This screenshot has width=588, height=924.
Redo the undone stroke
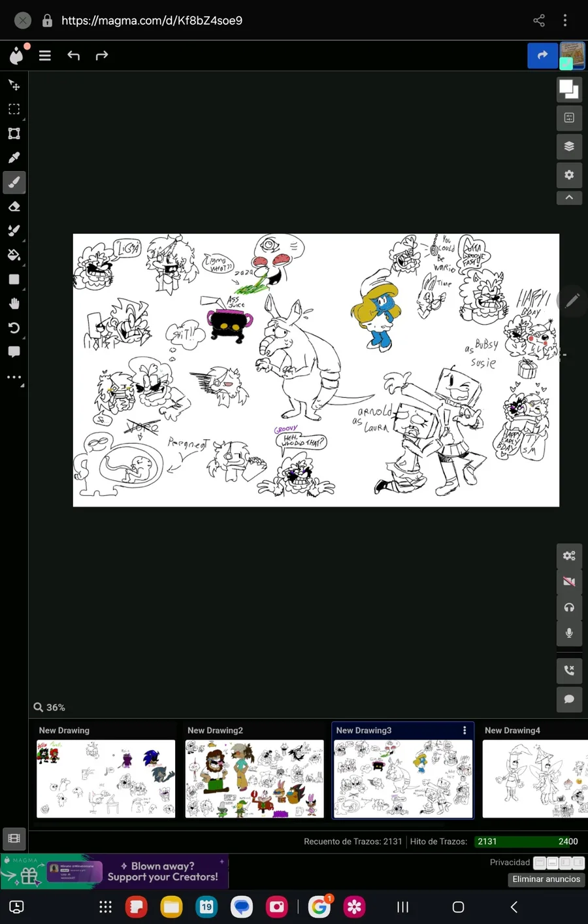coord(101,56)
